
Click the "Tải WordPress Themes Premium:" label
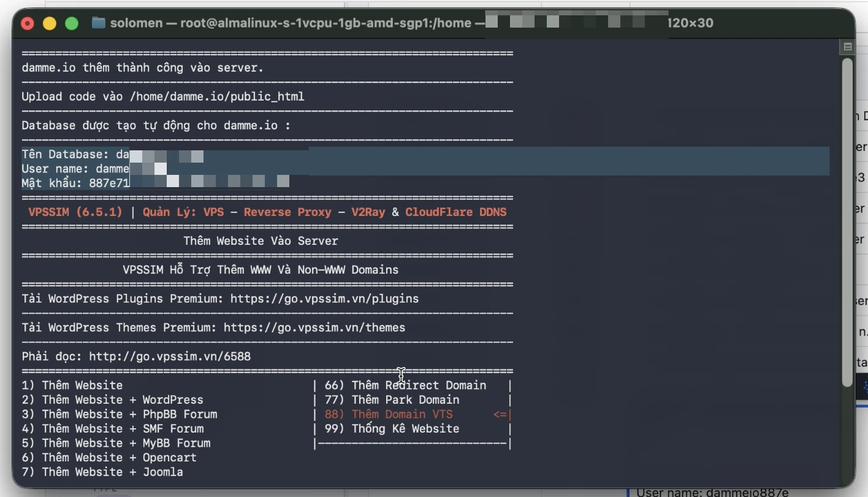120,328
